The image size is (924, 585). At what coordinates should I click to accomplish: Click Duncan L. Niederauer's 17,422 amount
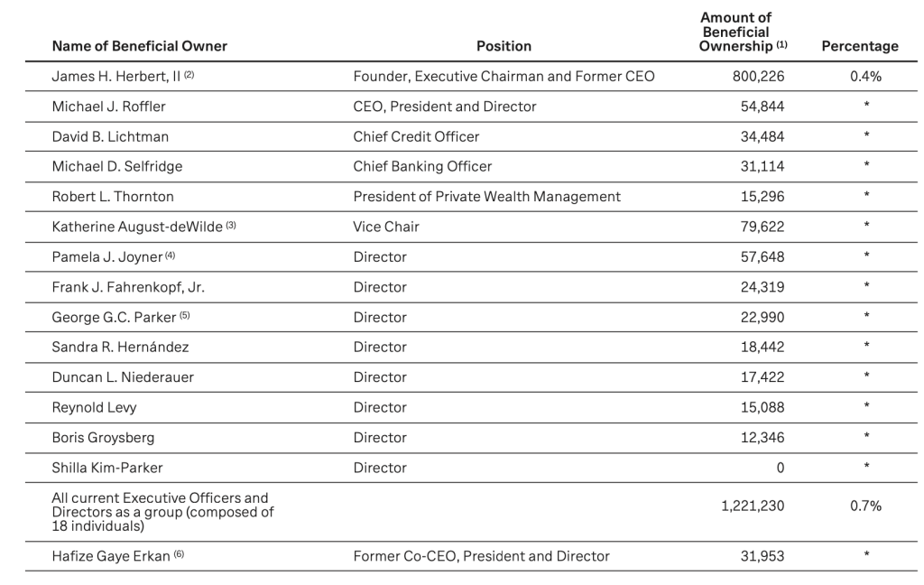tap(762, 377)
